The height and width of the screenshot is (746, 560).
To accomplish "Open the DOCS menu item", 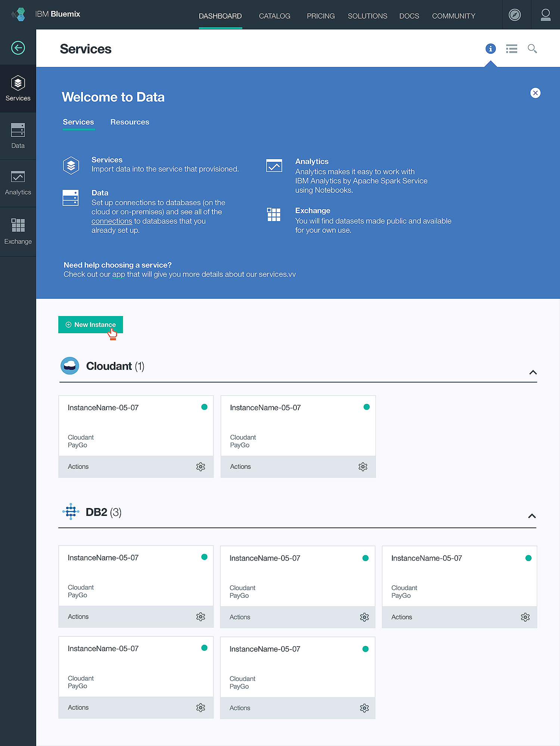I will coord(409,16).
